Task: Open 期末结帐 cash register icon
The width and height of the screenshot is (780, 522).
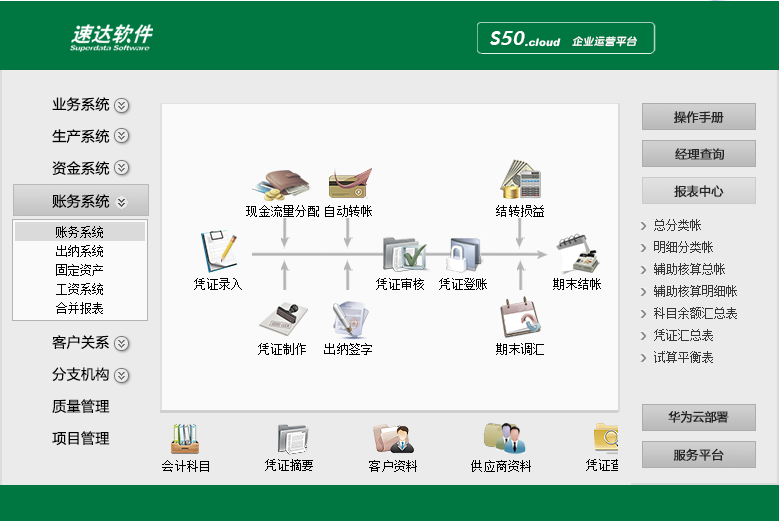Action: click(578, 254)
